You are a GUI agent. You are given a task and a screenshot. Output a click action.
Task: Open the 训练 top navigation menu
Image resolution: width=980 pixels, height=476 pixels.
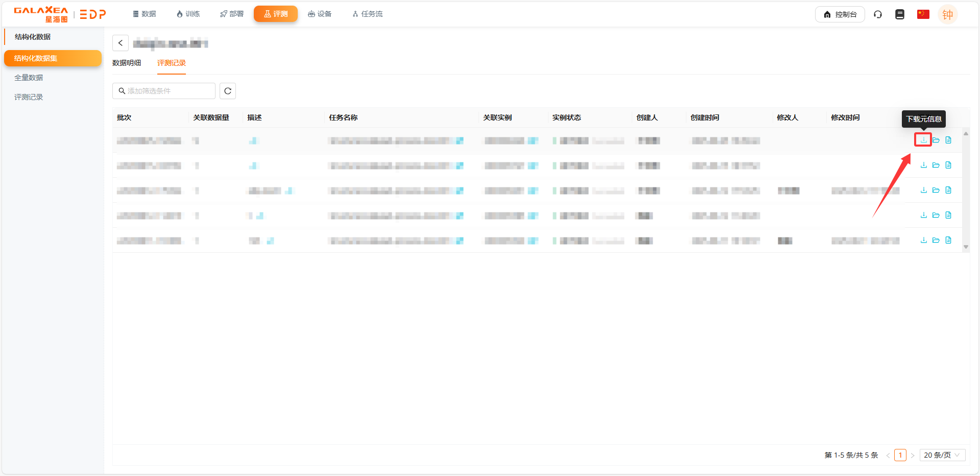pyautogui.click(x=188, y=14)
